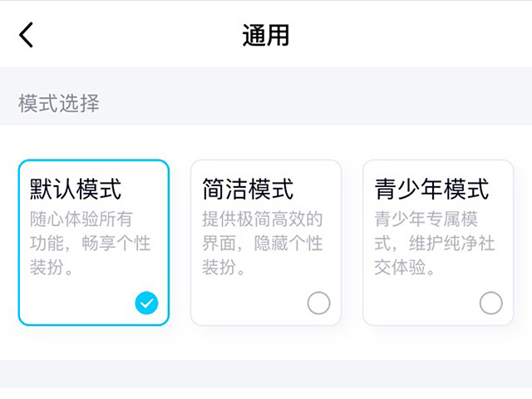Click the blank header area right of 通用
This screenshot has width=532, height=399.
pyautogui.click(x=416, y=35)
